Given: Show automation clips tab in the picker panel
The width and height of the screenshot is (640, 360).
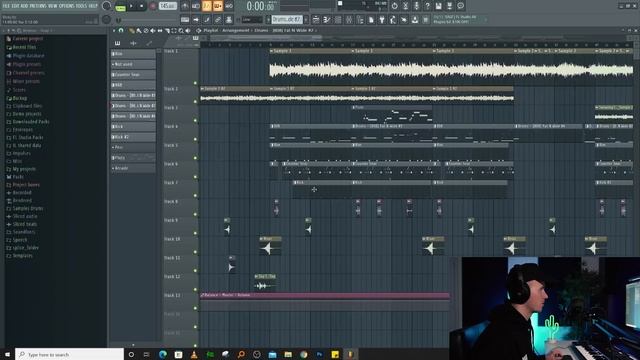Looking at the screenshot, I should 149,43.
